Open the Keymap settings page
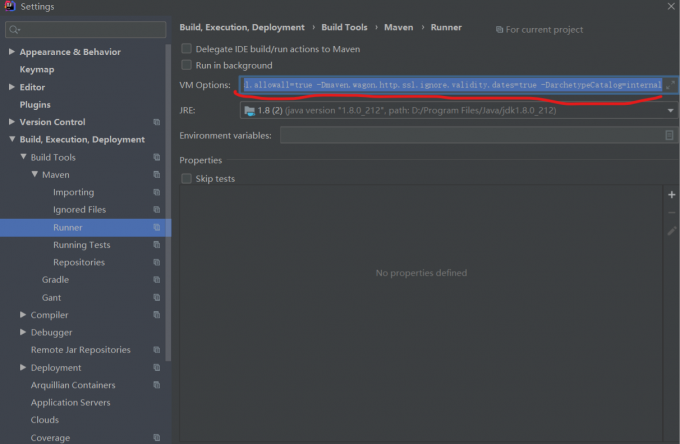This screenshot has width=680, height=444. point(37,69)
